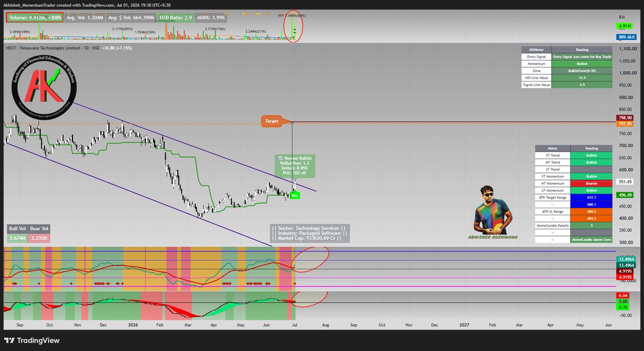Click the Avg: $ Vol: 664.399M badge
Image resolution: width=644 pixels, height=351 pixels.
tap(131, 17)
